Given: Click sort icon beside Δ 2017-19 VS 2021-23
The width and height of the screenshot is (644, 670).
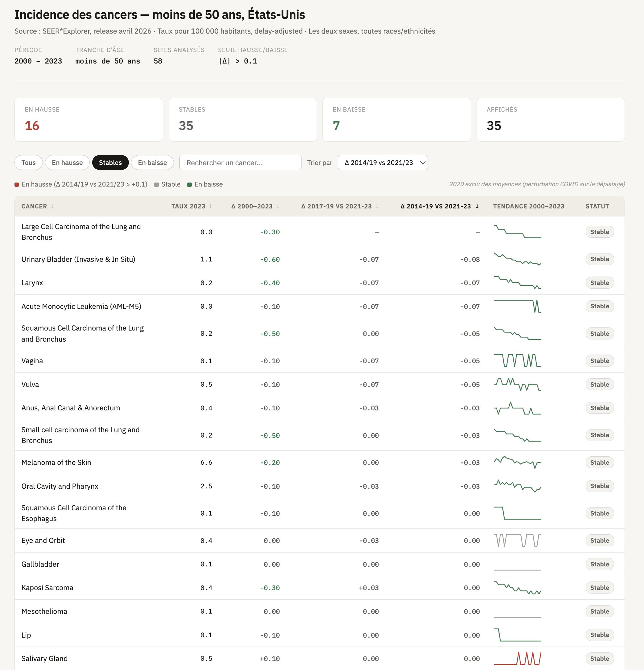Looking at the screenshot, I should pos(377,206).
